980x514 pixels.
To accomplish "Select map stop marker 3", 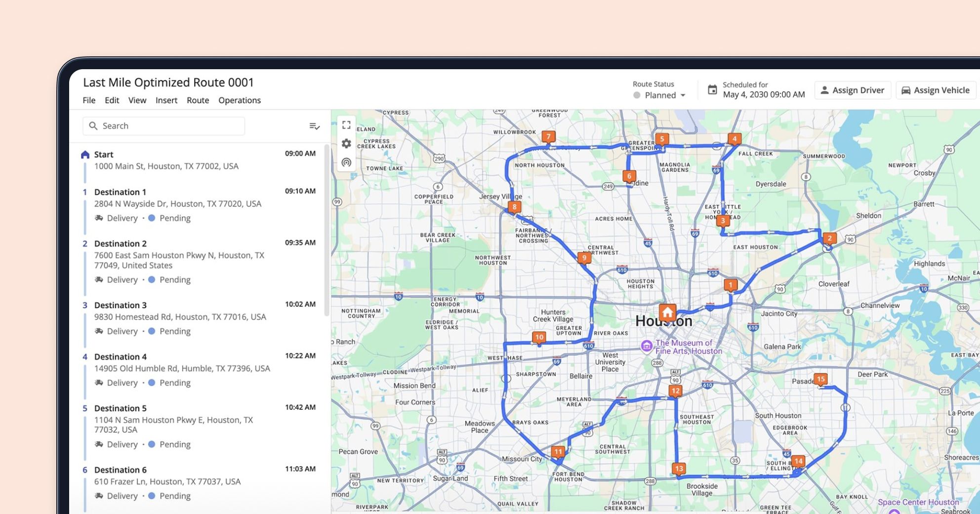I will (x=723, y=221).
